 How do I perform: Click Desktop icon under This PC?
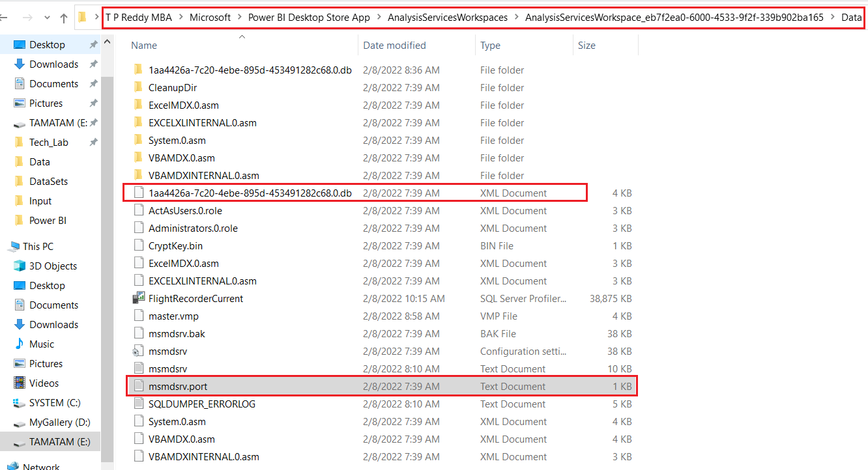[x=19, y=286]
